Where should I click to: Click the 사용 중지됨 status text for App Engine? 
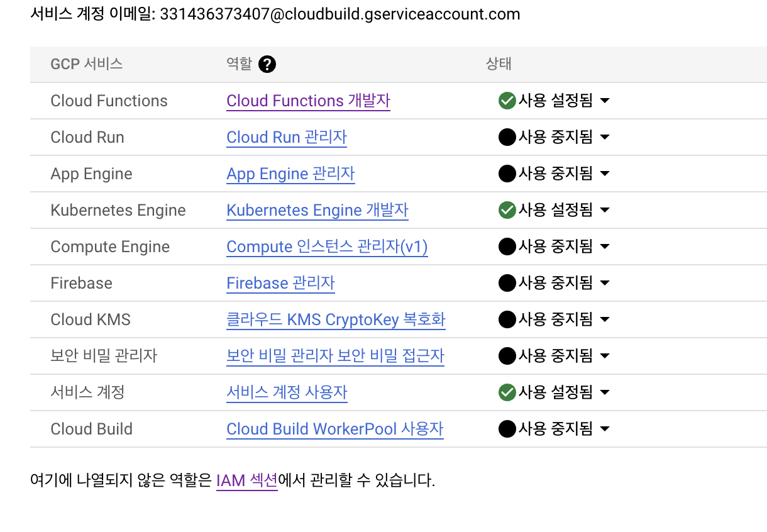tap(556, 174)
